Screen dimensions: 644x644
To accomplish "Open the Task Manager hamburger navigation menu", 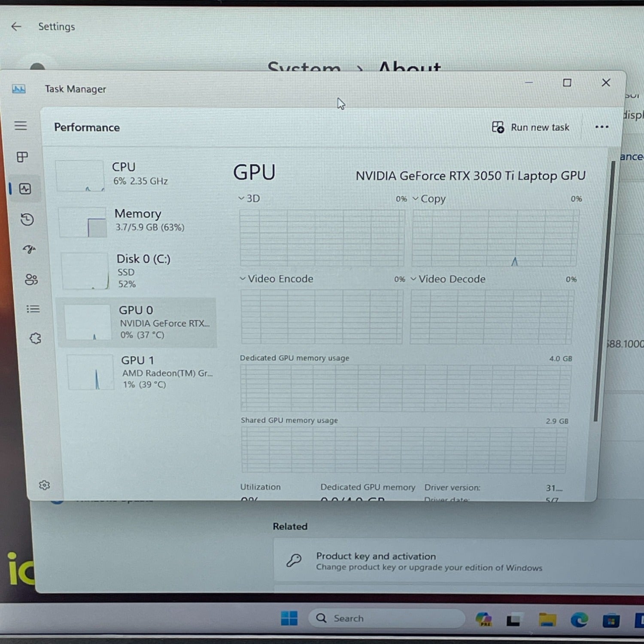I will (20, 125).
